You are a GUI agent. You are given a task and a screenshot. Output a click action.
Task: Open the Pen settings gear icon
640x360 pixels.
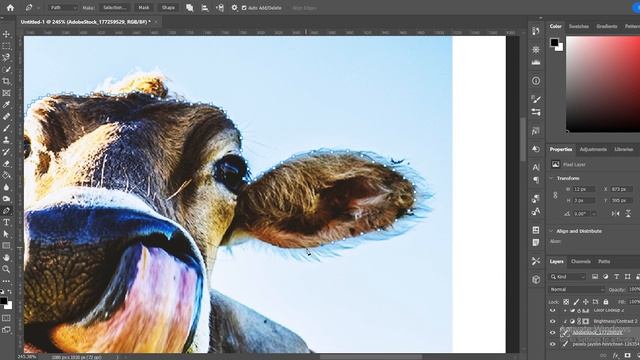click(x=234, y=8)
